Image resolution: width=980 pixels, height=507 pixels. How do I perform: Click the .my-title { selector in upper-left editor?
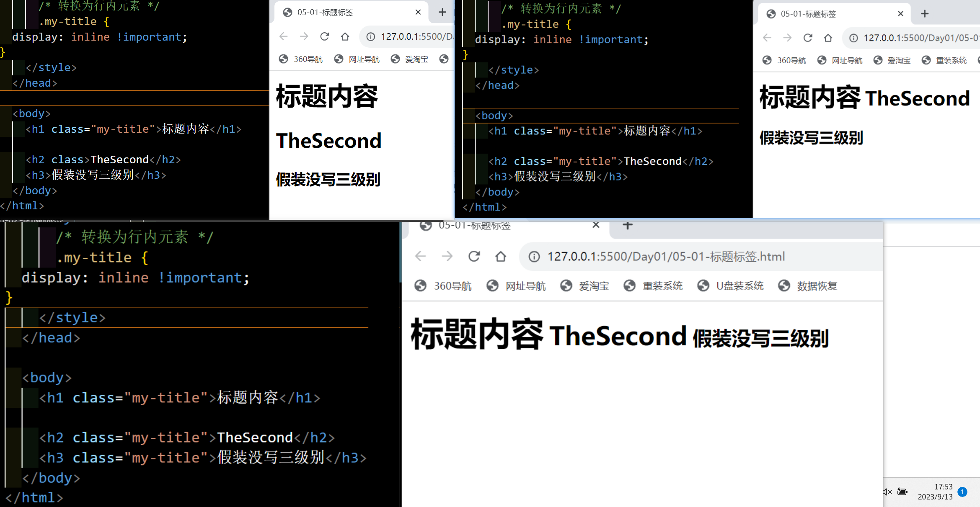click(74, 22)
